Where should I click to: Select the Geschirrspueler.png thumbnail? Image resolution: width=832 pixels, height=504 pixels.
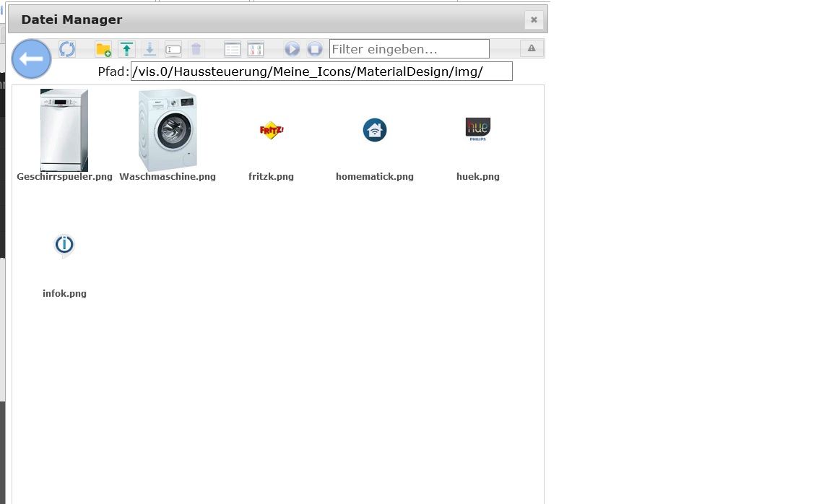click(64, 130)
